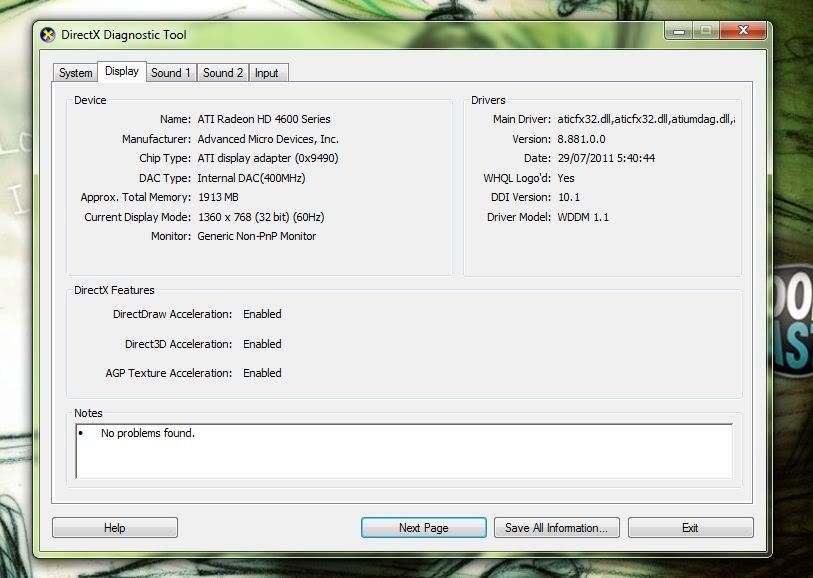
Task: Click manufacturer value 'Advanced Micro Devices, Inc.'
Action: (x=268, y=139)
